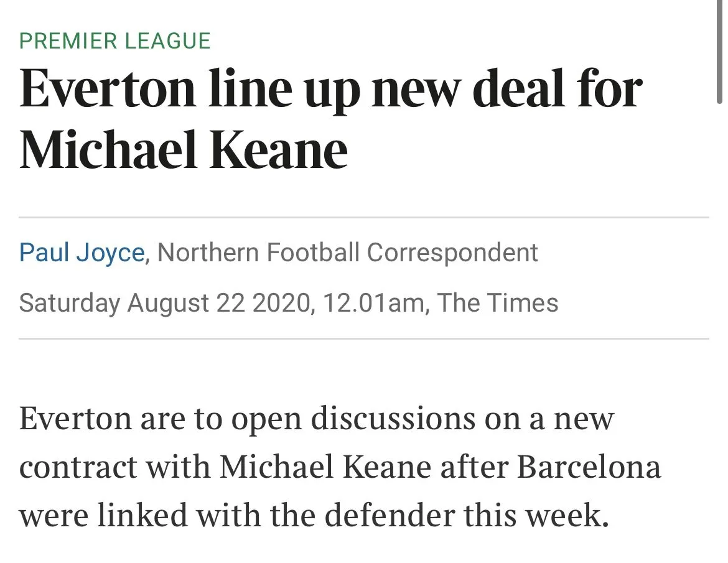
Task: Click 'were linked' in the last line
Action: click(103, 515)
